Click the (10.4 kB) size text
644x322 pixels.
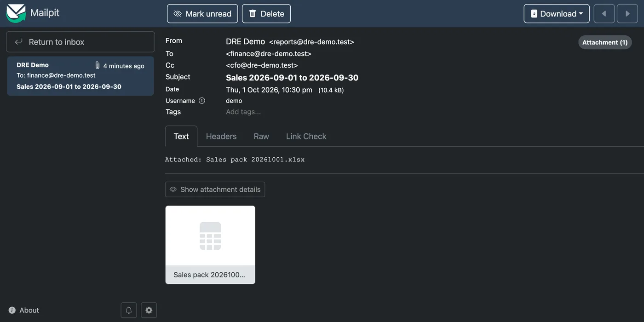pyautogui.click(x=331, y=90)
